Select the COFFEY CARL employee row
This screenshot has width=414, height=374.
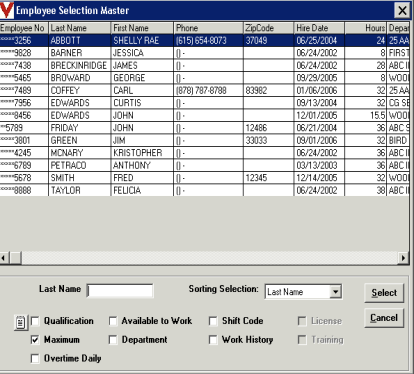(204, 90)
